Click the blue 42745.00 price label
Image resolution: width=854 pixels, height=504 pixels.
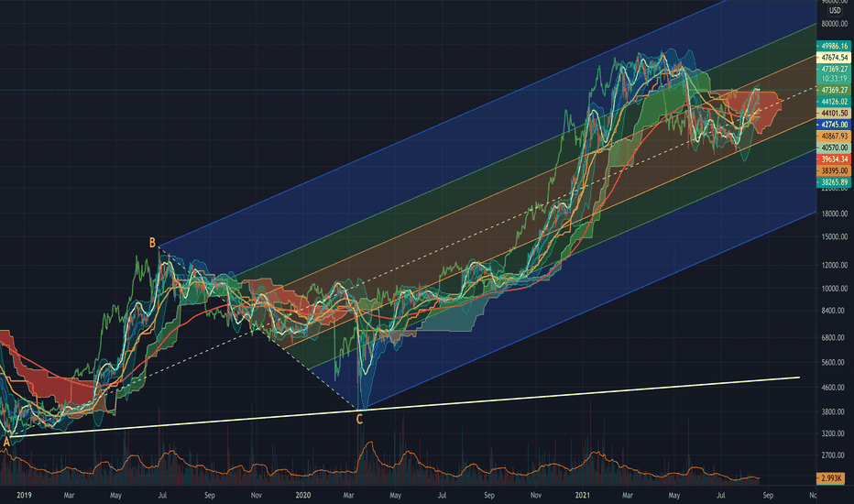[833, 125]
